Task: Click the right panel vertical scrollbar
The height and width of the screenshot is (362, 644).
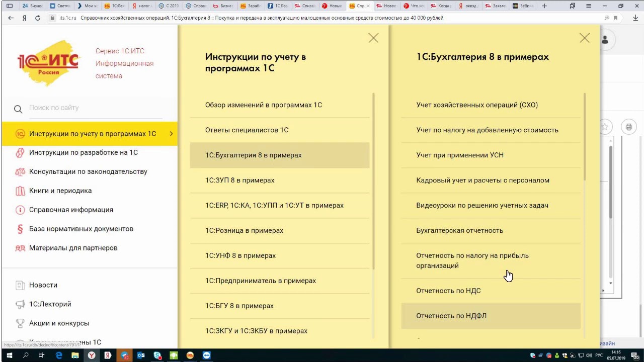Action: click(585, 137)
